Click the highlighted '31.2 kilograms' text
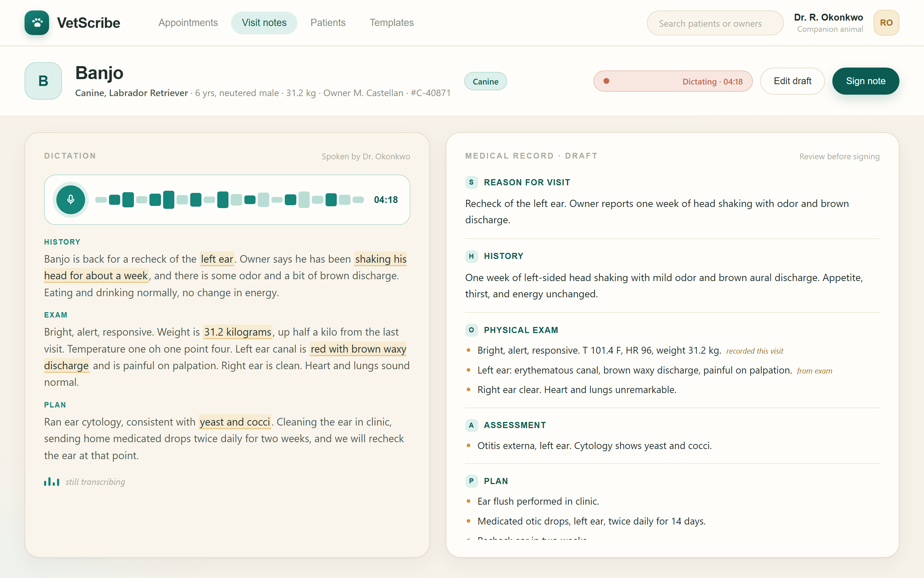 click(x=237, y=332)
